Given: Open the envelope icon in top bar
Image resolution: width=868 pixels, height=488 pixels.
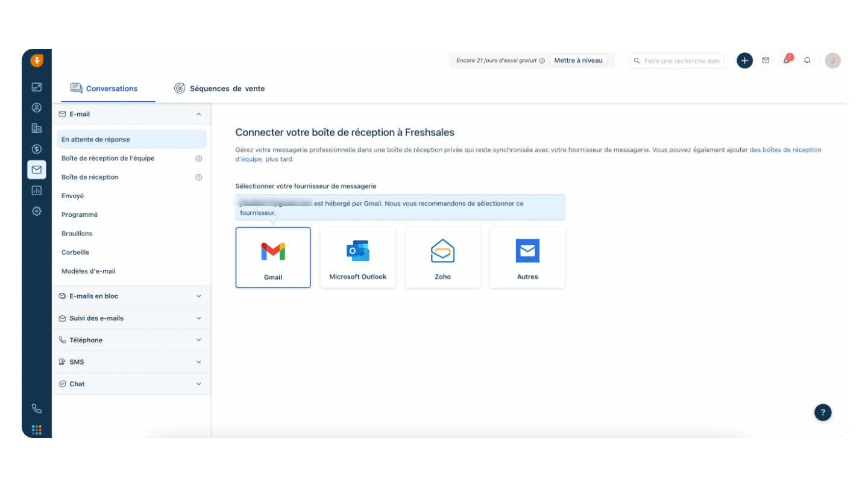Looking at the screenshot, I should tap(766, 60).
